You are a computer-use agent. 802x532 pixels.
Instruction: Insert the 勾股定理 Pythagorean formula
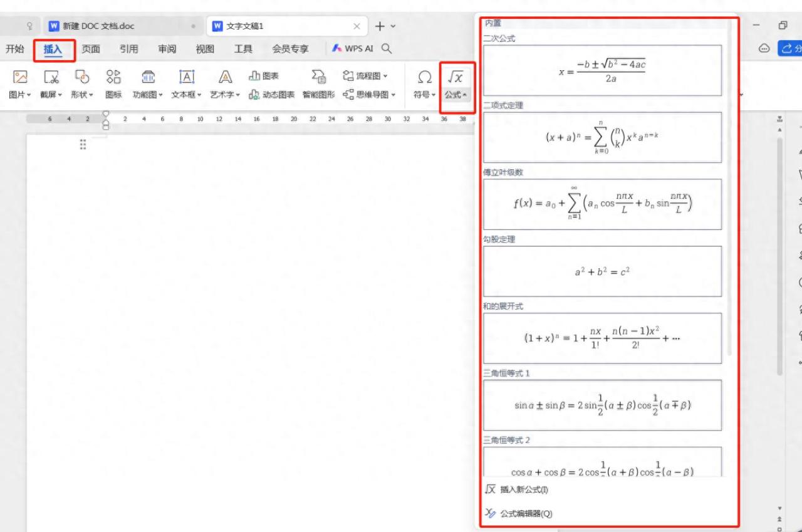point(602,271)
